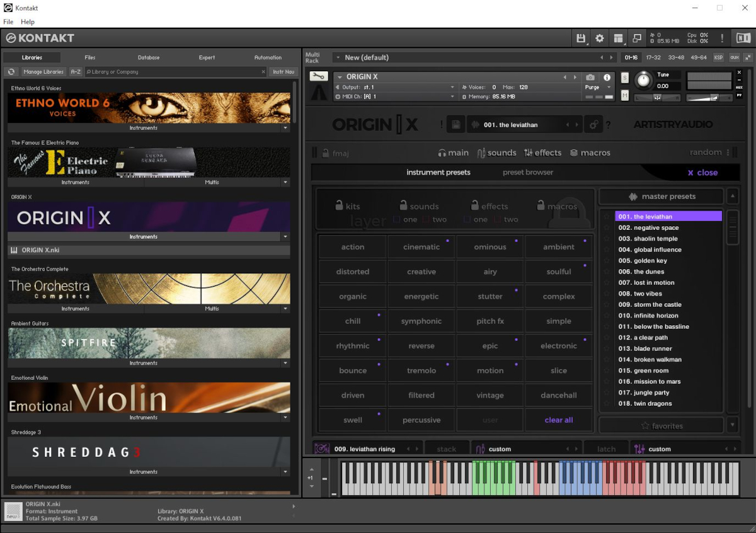Expand Emotional Violin Instruments dropdown arrow
The image size is (756, 533).
click(285, 418)
